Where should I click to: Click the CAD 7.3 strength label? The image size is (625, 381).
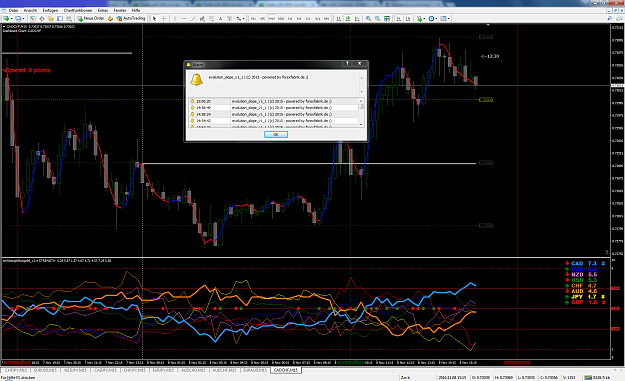click(x=584, y=263)
